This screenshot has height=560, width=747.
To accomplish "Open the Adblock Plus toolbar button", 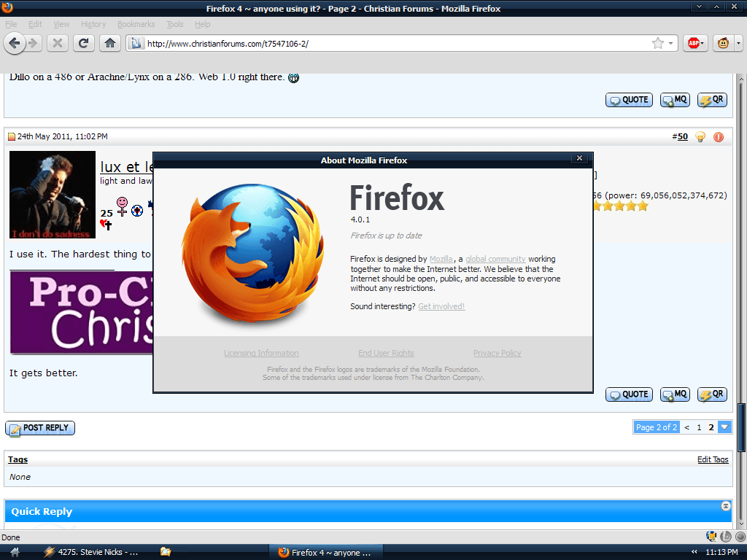I will (x=695, y=44).
